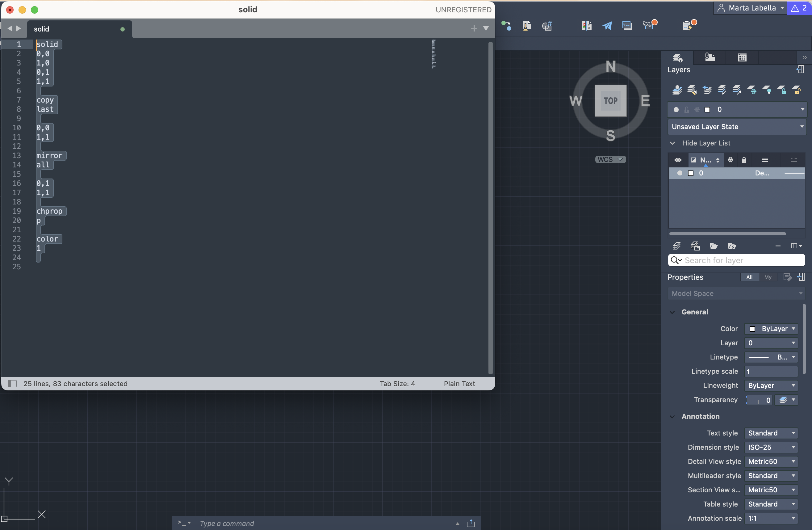Click the new layer group folder icon
The image size is (812, 530).
(x=714, y=246)
